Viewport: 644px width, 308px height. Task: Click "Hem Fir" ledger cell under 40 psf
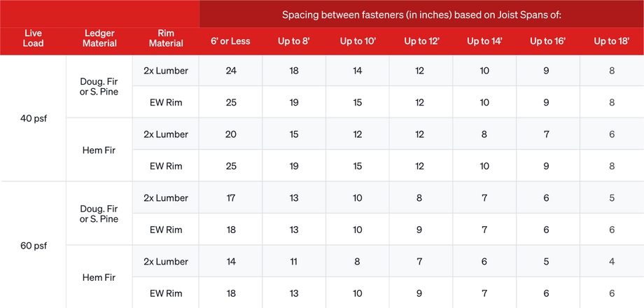tap(99, 150)
